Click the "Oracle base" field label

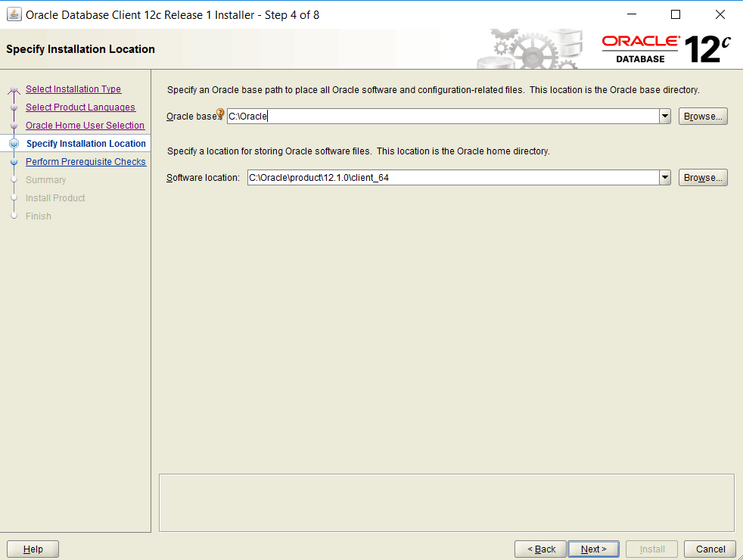pos(191,116)
